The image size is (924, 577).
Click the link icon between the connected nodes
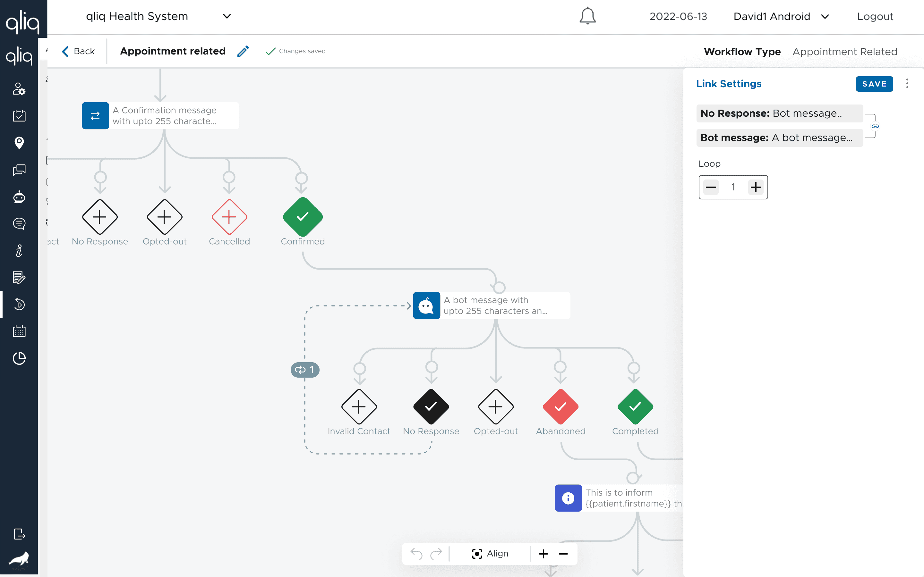pos(875,126)
